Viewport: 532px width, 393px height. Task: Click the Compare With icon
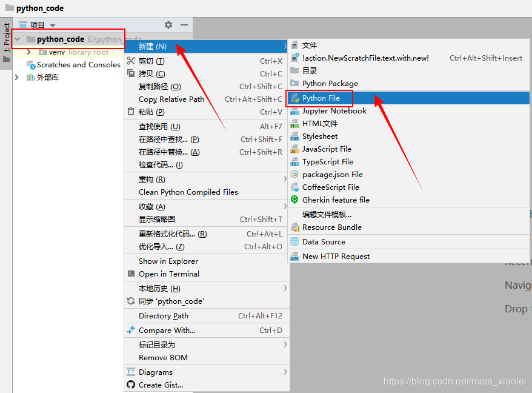tap(131, 330)
